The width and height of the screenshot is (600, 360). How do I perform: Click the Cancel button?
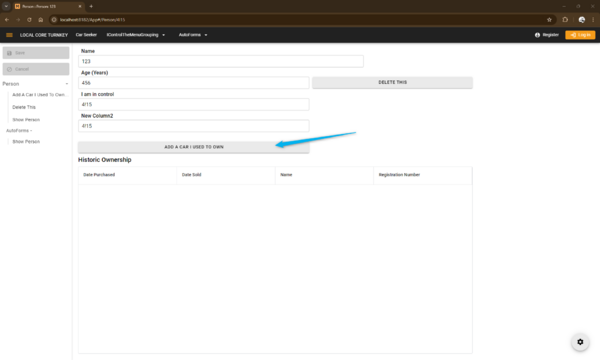(x=36, y=69)
